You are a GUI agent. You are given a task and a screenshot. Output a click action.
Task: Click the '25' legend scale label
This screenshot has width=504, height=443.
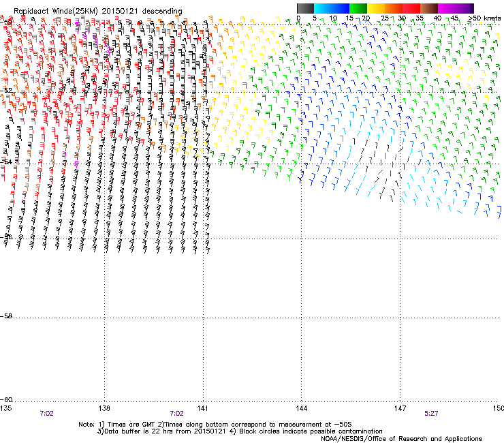click(x=385, y=18)
